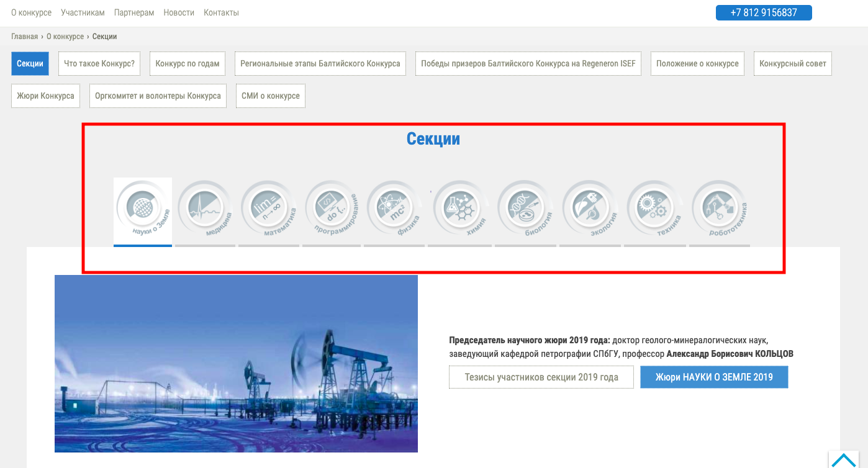Go to the 'Новости' menu item
The image size is (868, 468).
point(179,12)
